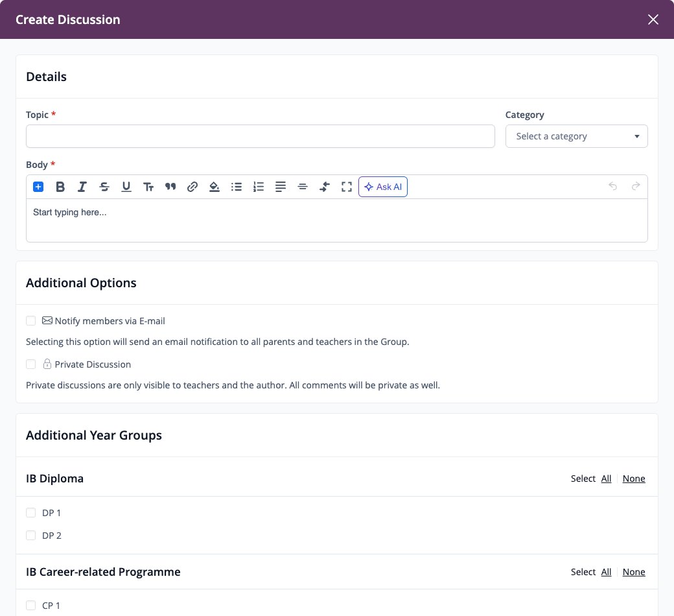Toggle bold formatting in the Body editor
The height and width of the screenshot is (616, 674).
click(60, 187)
